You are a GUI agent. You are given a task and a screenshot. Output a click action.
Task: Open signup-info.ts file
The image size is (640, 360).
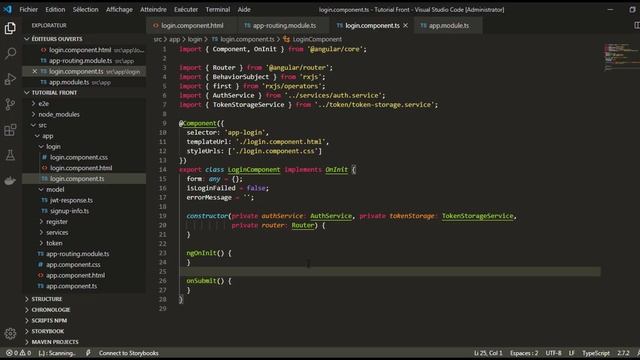(69, 211)
